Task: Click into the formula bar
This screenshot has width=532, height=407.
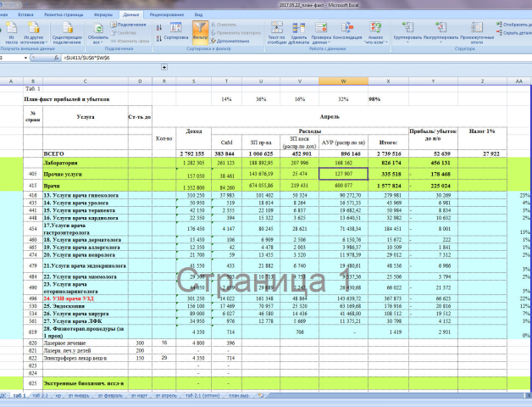Action: (x=295, y=59)
